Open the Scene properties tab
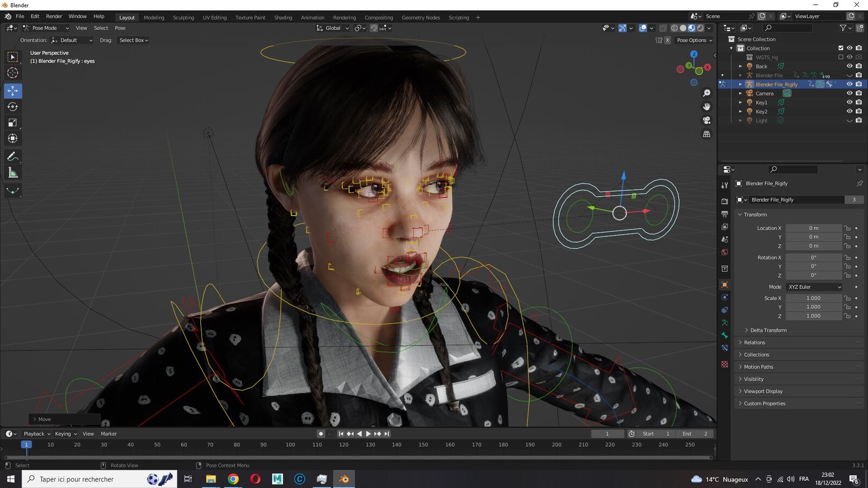The image size is (868, 488). point(725,239)
